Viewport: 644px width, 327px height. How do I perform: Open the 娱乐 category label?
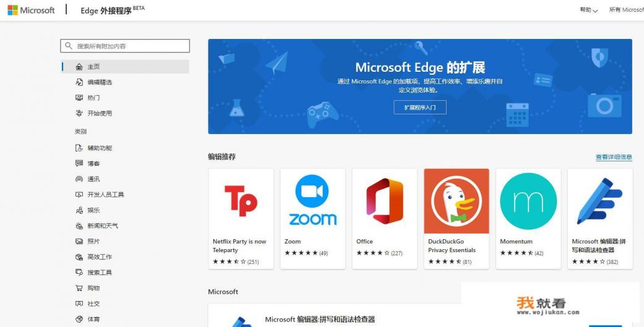point(93,210)
